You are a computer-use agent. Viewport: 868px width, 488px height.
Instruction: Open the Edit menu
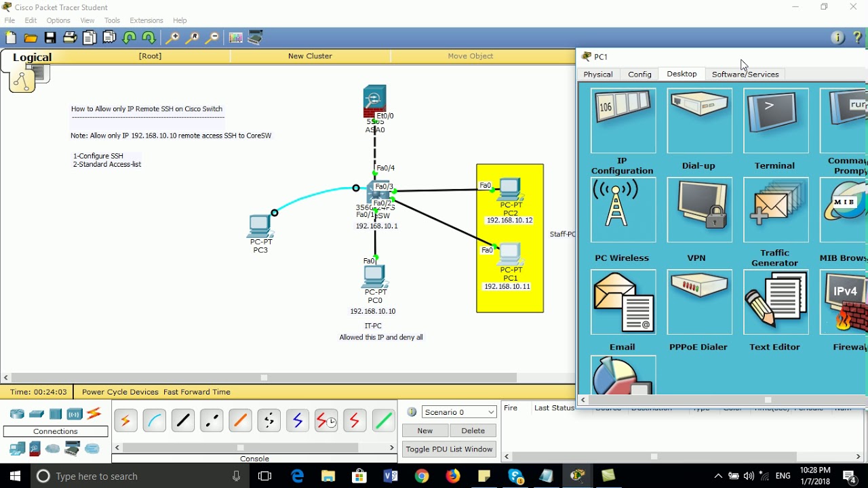[x=31, y=20]
